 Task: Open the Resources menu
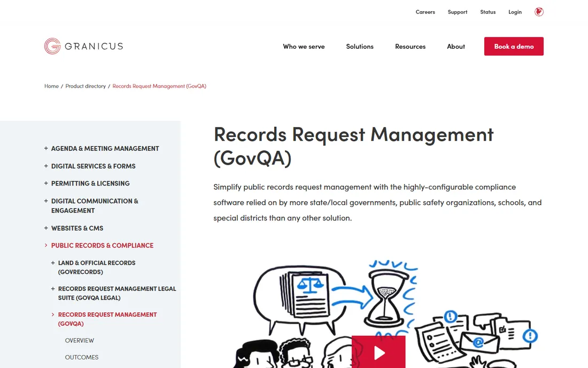click(x=410, y=47)
